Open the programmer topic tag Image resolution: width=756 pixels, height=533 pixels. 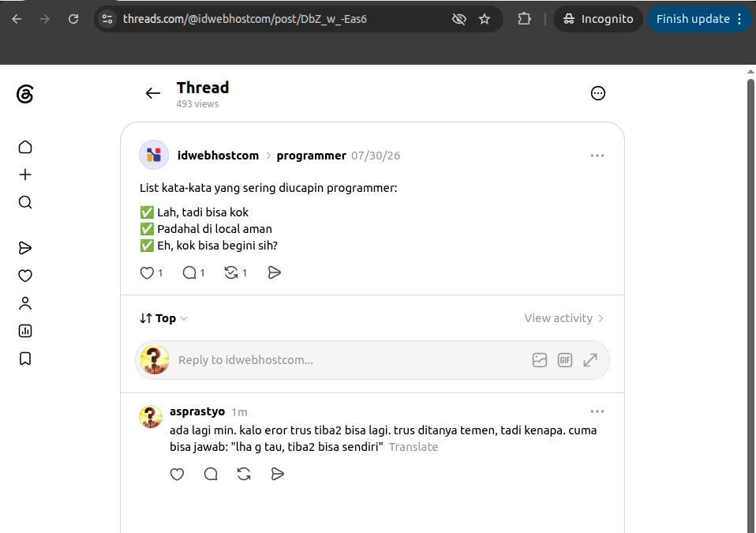(311, 156)
